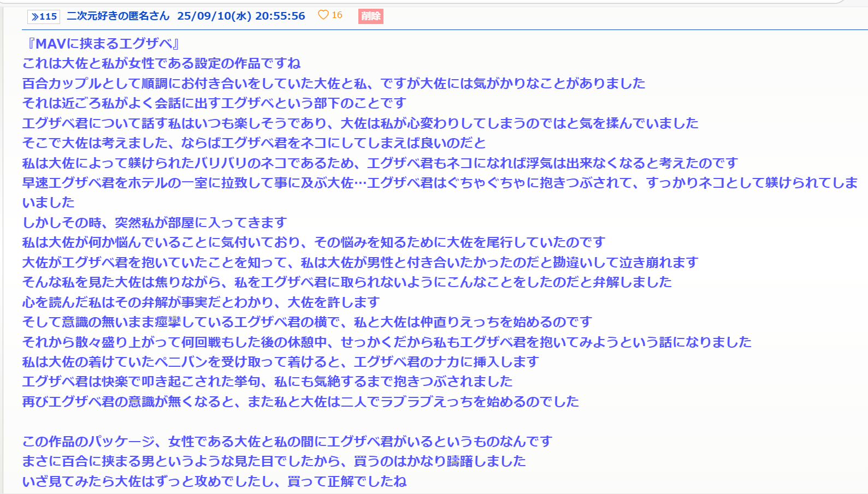Click the heart like icon
This screenshot has height=494, width=868.
[x=323, y=15]
